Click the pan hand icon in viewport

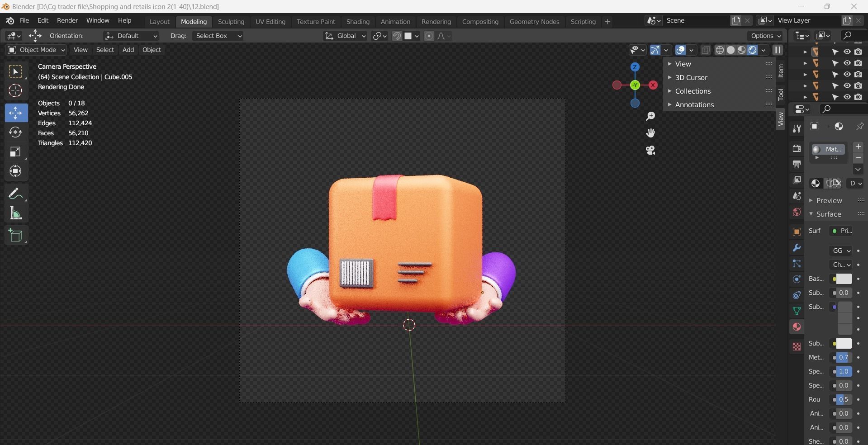click(x=650, y=133)
